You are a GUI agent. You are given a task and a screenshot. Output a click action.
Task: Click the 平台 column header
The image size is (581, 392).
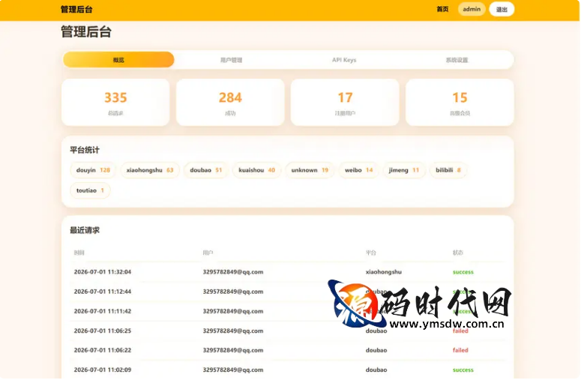pyautogui.click(x=371, y=253)
